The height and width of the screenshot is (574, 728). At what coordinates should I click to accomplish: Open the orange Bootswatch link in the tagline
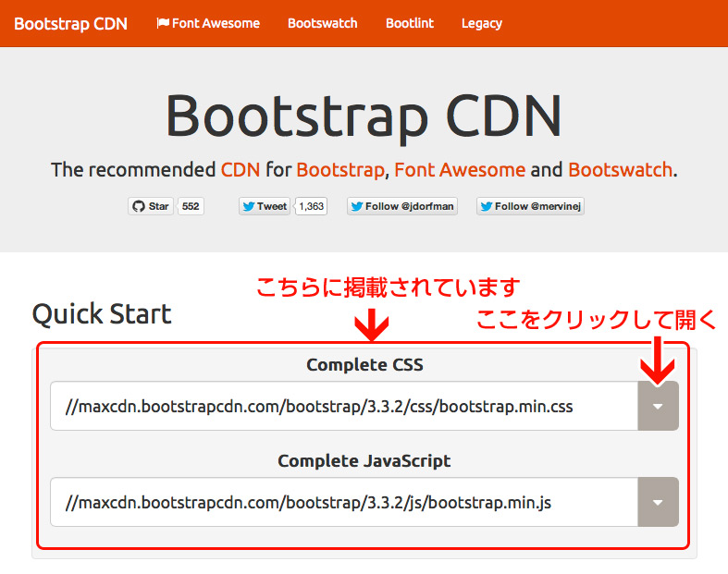pos(620,170)
